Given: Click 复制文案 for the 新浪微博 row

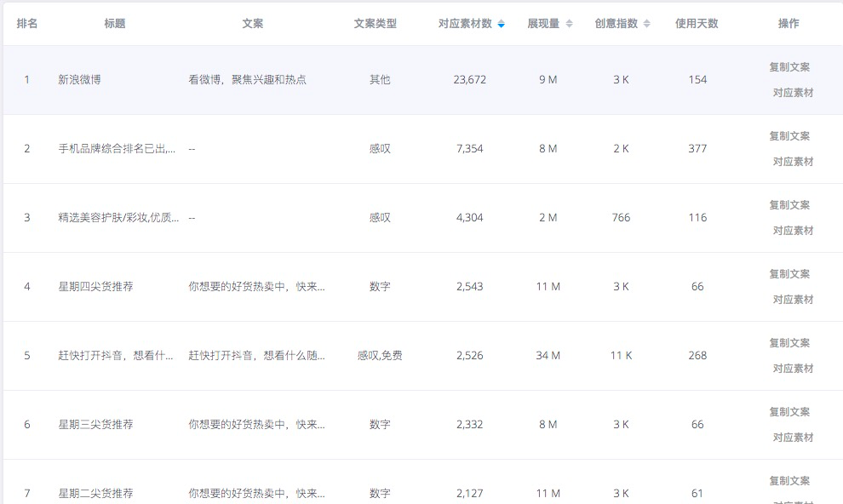Looking at the screenshot, I should [789, 67].
